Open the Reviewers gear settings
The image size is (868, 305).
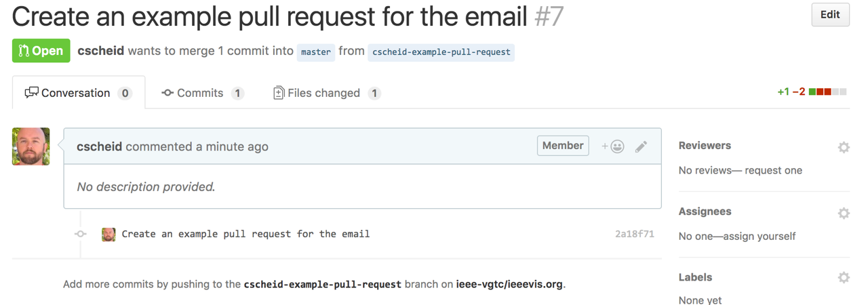pos(844,147)
